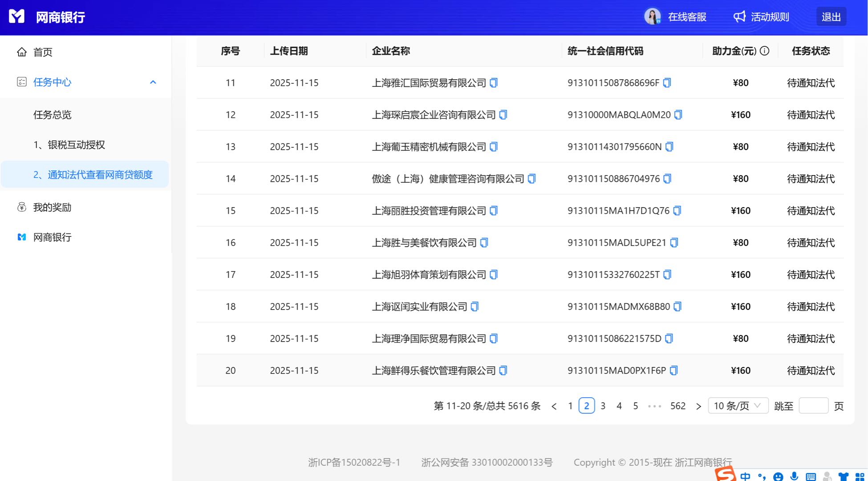
Task: Toggle the punctuation mode in Sogou toolbar
Action: (x=761, y=476)
